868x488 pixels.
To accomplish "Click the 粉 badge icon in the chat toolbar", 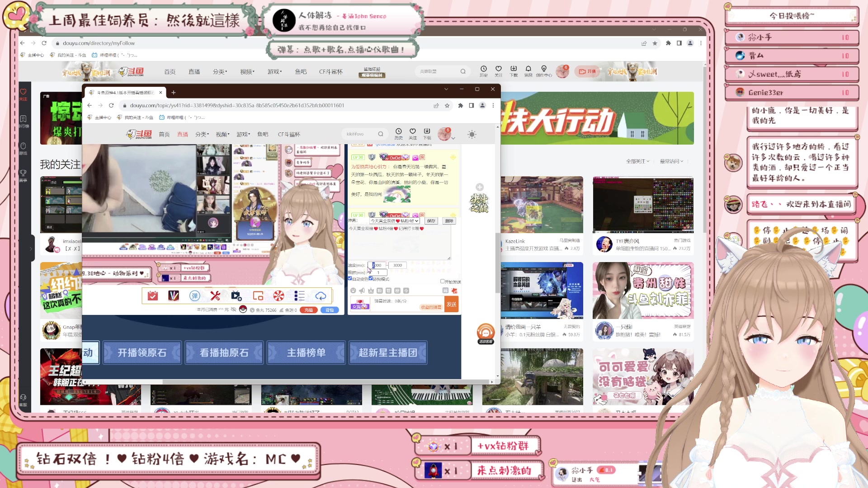I will 380,291.
